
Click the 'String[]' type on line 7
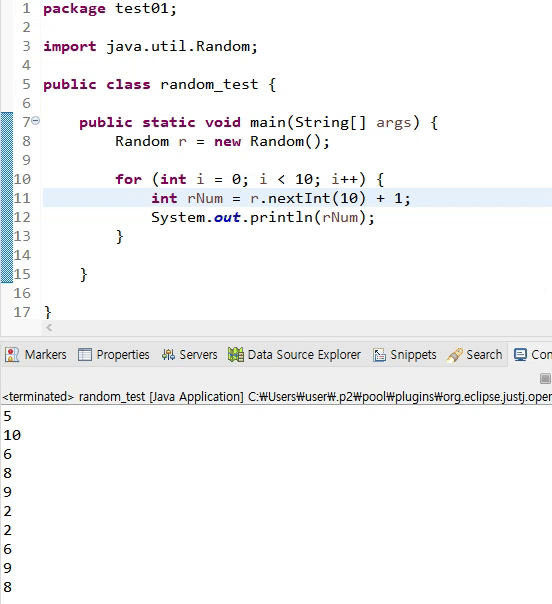(x=330, y=122)
